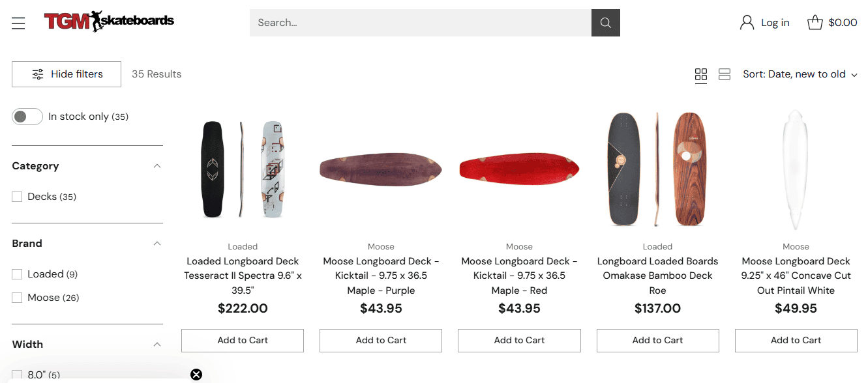This screenshot has height=383, width=868.
Task: View the Tesseract II Spectra deck thumbnail
Action: click(242, 169)
